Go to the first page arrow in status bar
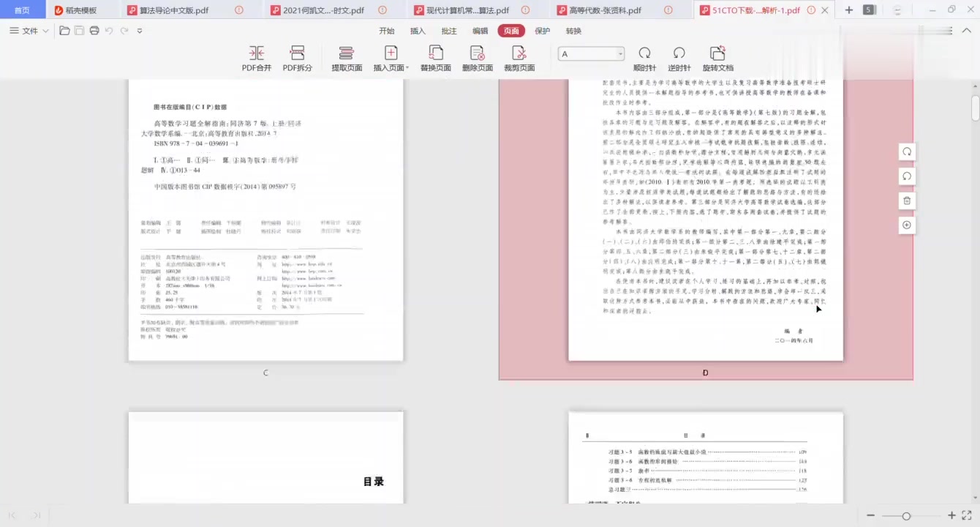Image resolution: width=980 pixels, height=527 pixels. [12, 515]
